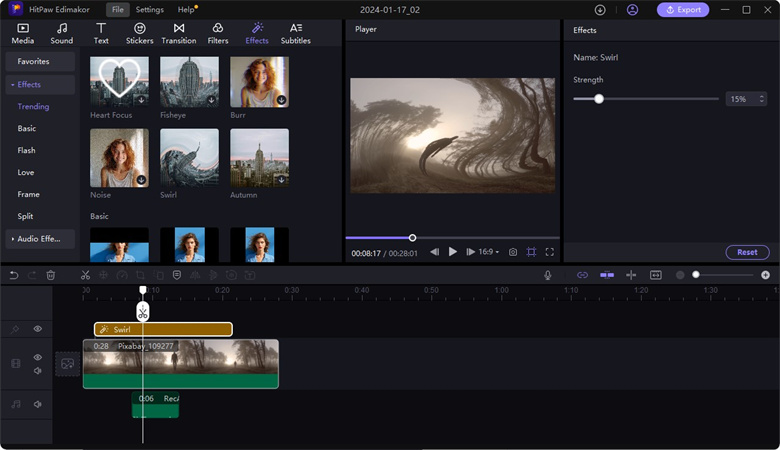
Task: Toggle timeline snapping icon
Action: [607, 275]
